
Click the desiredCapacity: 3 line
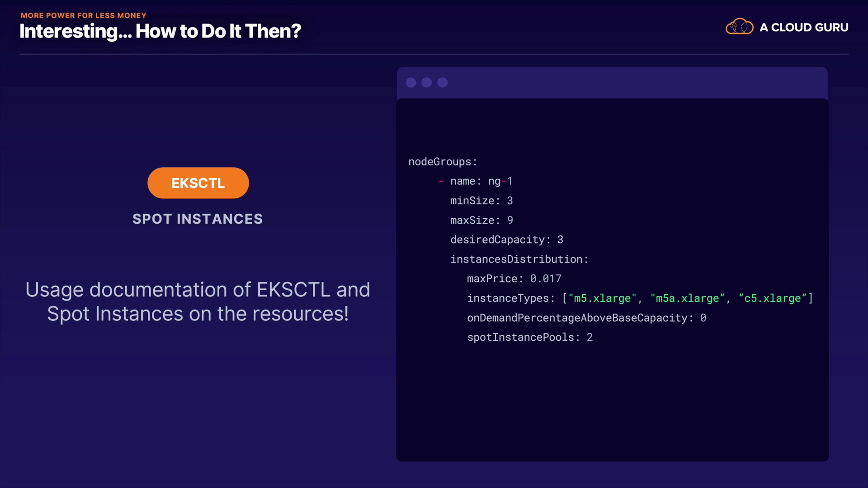point(506,240)
